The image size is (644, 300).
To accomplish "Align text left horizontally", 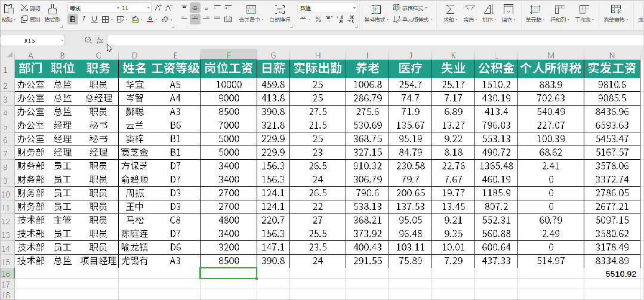I will coord(184,19).
